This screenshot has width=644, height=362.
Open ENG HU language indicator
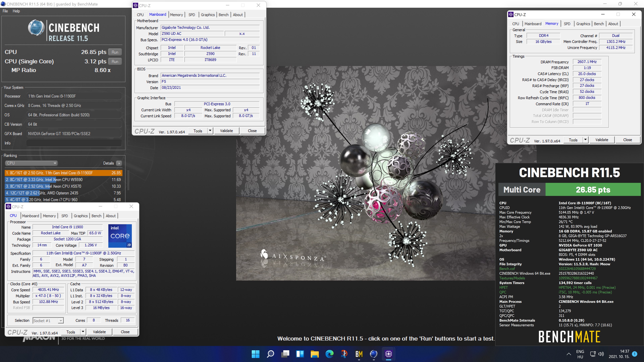click(x=580, y=354)
